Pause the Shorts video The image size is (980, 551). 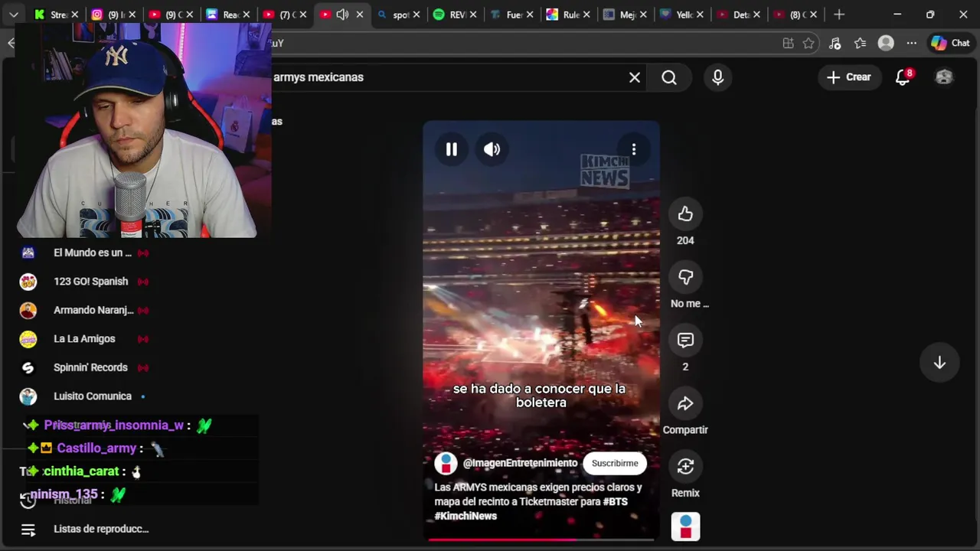452,150
